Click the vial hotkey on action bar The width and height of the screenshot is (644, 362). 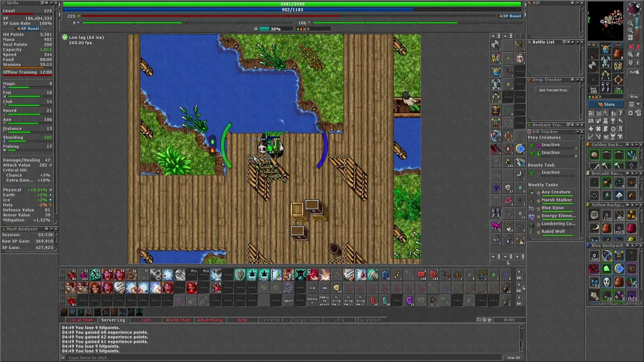coord(312,288)
